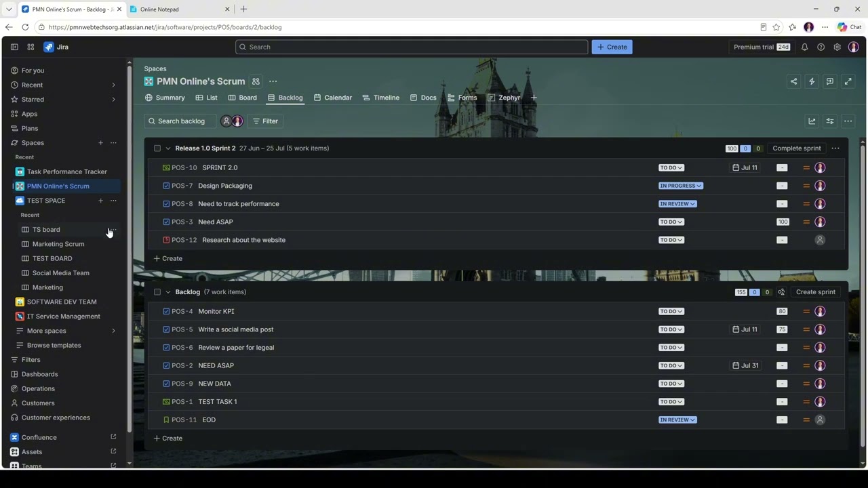Open the notifications bell
Image resolution: width=868 pixels, height=488 pixels.
pos(804,47)
